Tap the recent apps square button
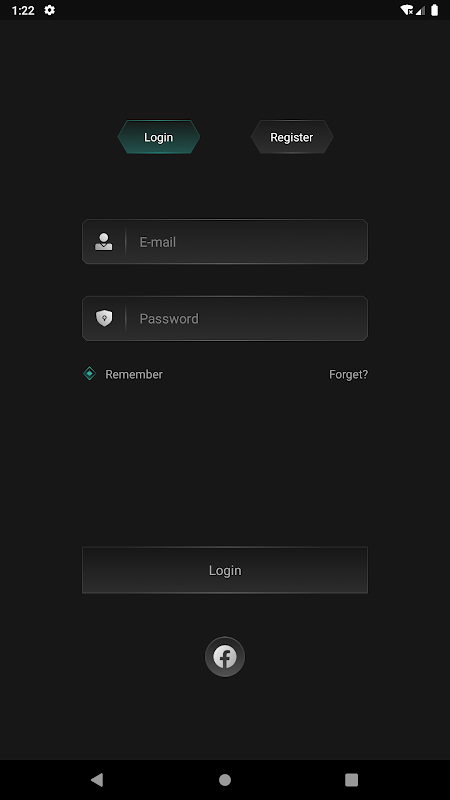Image resolution: width=450 pixels, height=800 pixels. pos(352,780)
